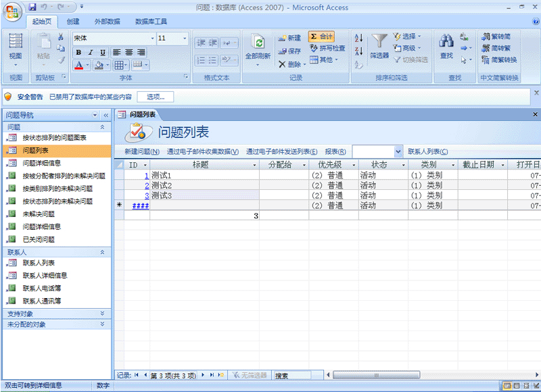Toggle Underline formatting button
Screen dimensions: 541x392
point(103,52)
